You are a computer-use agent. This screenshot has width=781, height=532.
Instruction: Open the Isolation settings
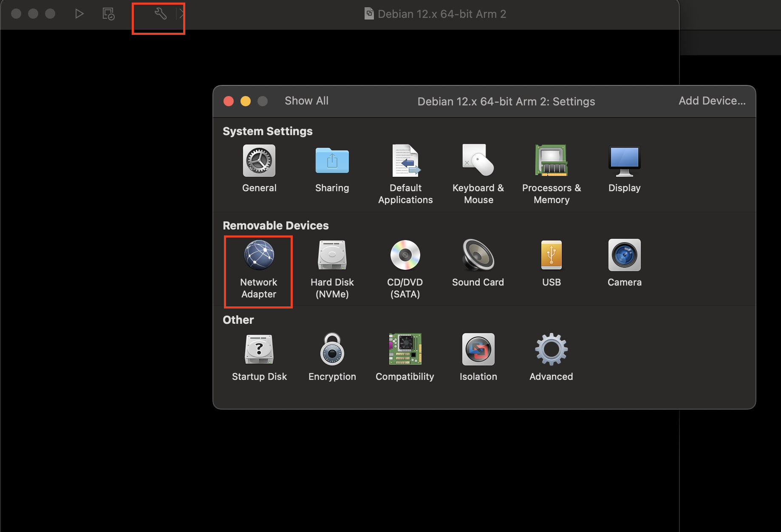click(x=478, y=357)
